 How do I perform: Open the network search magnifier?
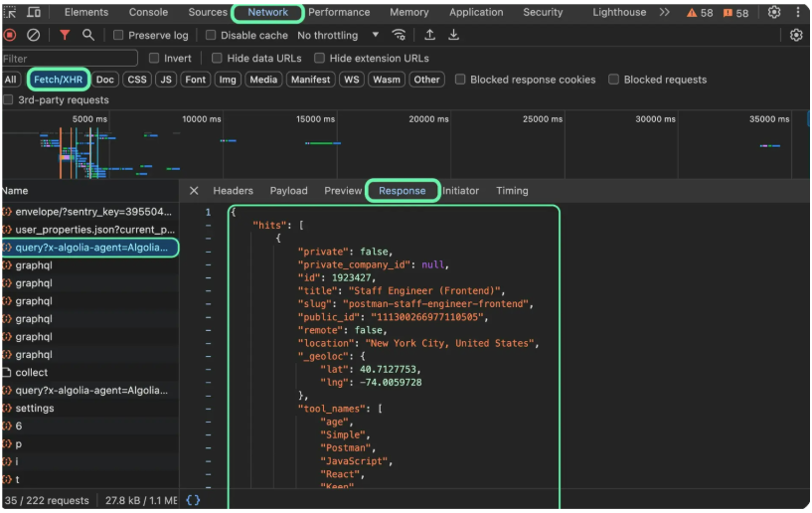coord(88,35)
